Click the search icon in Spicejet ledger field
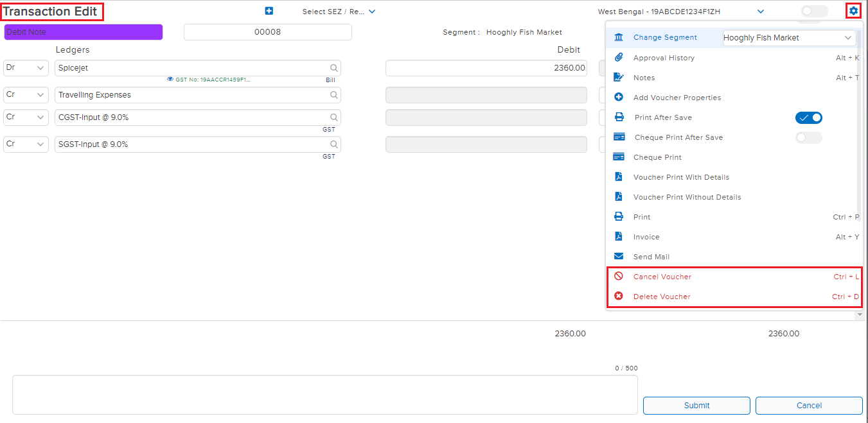Image resolution: width=868 pixels, height=423 pixels. 334,68
